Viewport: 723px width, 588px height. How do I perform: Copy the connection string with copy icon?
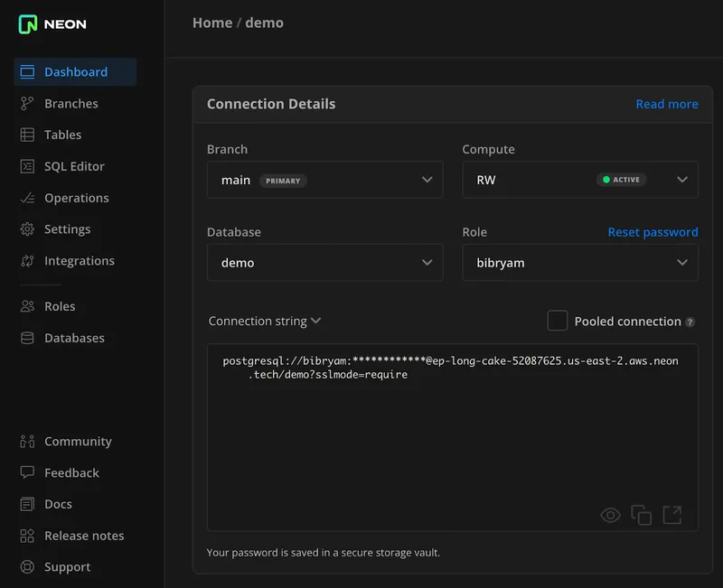641,515
